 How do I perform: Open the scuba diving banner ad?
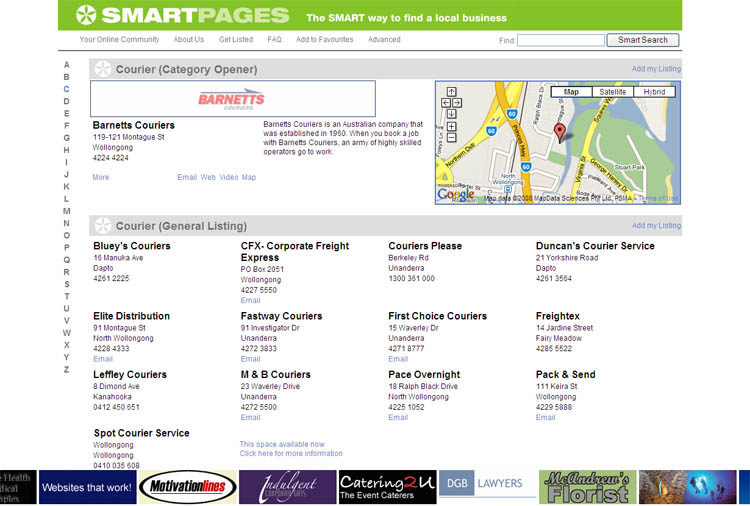pyautogui.click(x=688, y=487)
